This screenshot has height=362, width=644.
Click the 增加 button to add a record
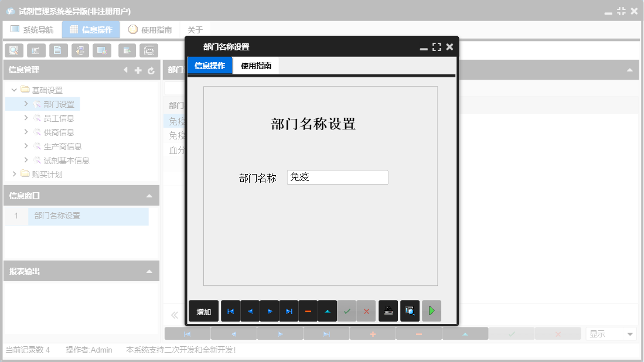(203, 311)
